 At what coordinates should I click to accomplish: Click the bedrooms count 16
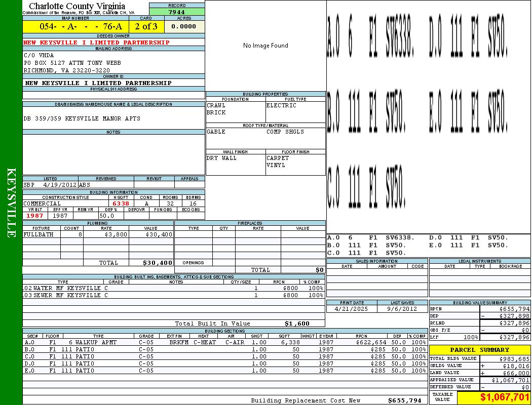(193, 204)
